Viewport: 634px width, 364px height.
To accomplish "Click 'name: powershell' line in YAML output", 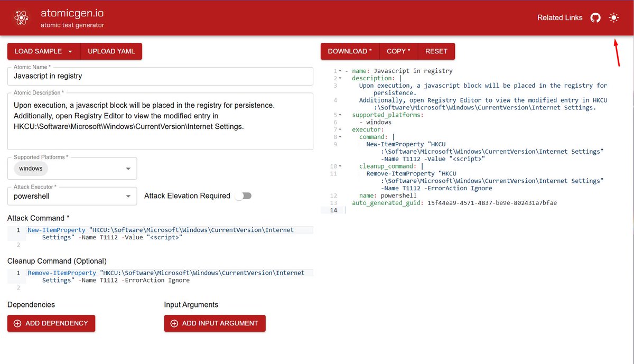I will 388,195.
